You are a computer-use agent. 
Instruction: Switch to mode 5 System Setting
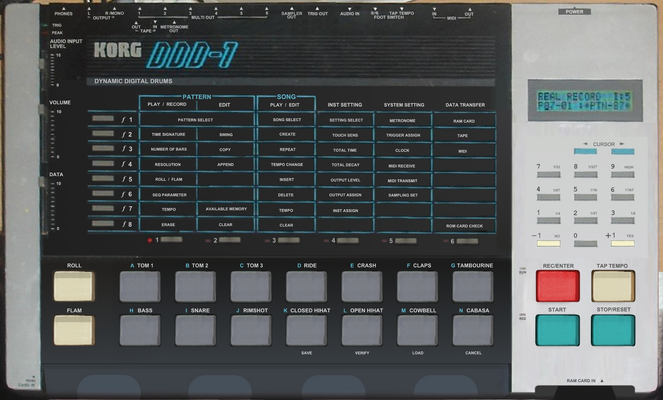(405, 241)
